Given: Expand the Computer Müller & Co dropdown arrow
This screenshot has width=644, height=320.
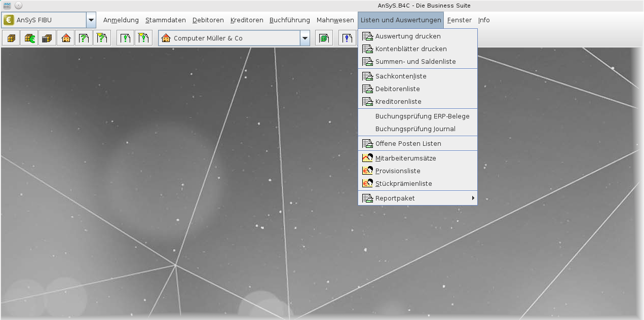Looking at the screenshot, I should tap(305, 38).
